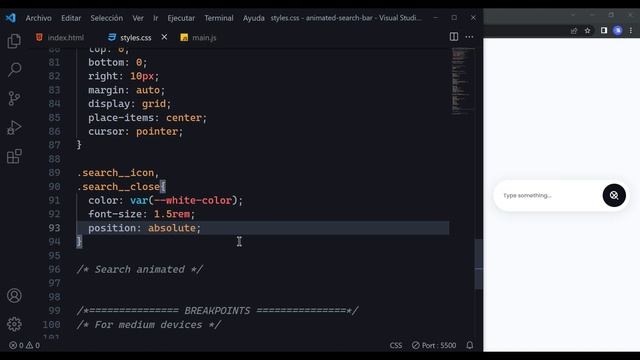Focus the 'Type something...' search input
This screenshot has width=640, height=360.
549,196
